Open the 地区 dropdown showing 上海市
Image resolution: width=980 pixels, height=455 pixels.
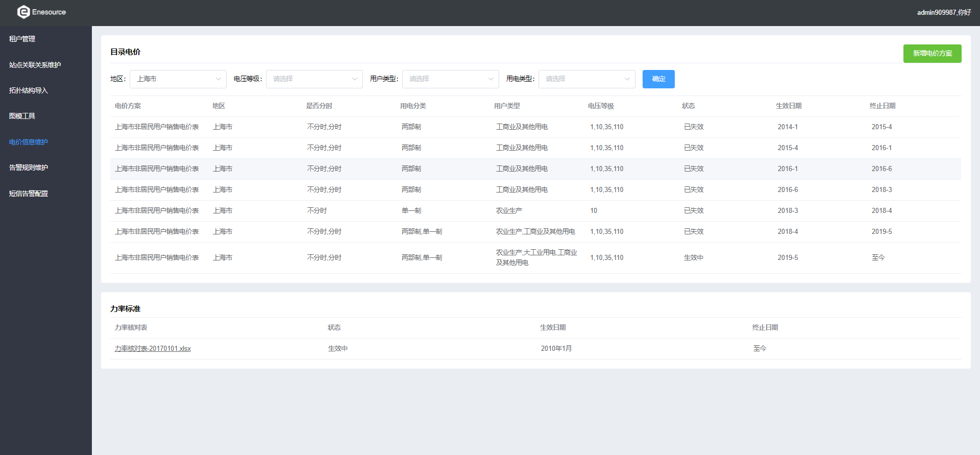coord(178,79)
